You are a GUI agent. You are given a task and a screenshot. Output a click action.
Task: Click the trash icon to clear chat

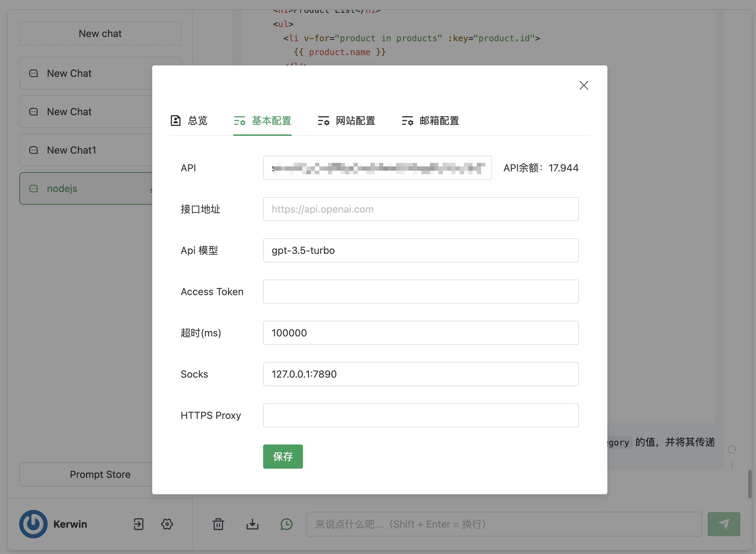(218, 524)
